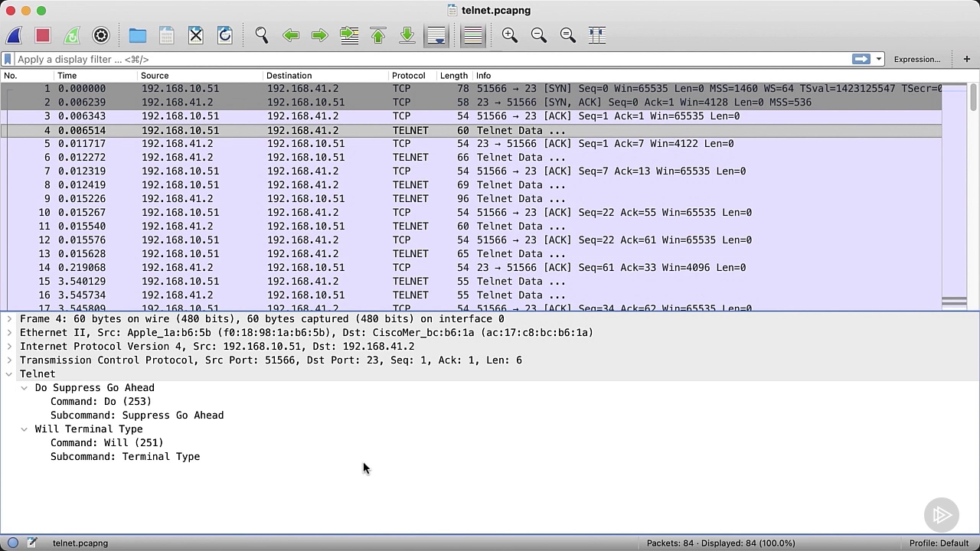Click the column-width adjustment icon
This screenshot has width=980, height=551.
click(x=597, y=35)
